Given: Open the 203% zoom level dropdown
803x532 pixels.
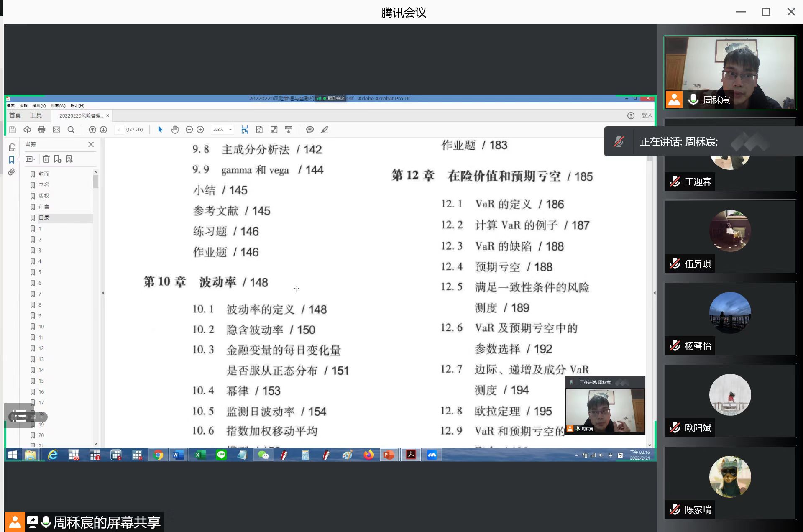Looking at the screenshot, I should (230, 130).
